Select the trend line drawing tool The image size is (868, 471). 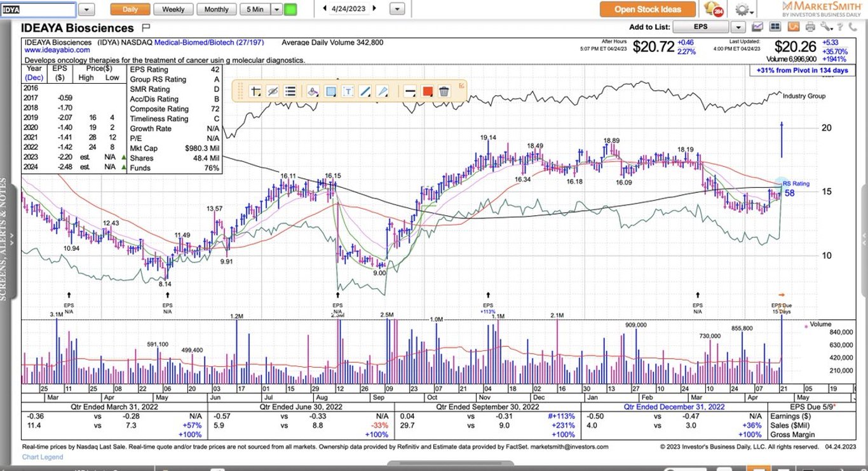point(365,91)
